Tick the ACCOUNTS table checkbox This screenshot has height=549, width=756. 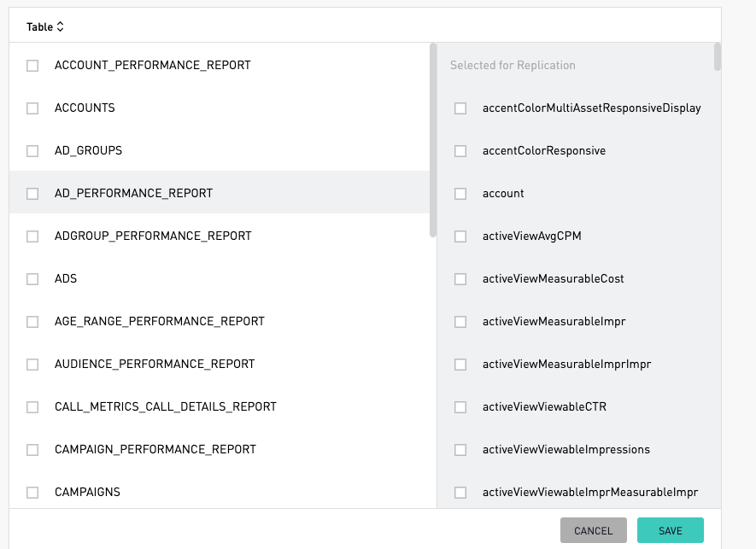tap(32, 108)
